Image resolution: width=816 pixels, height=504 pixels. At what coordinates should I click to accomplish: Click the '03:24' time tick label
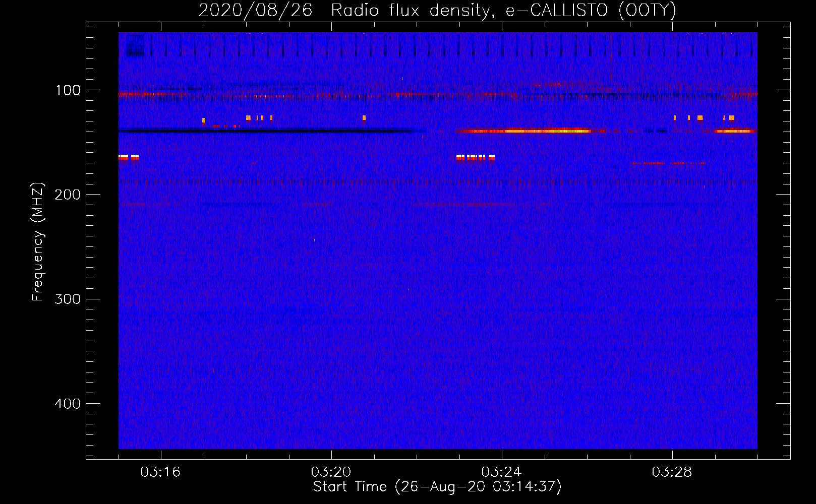501,472
